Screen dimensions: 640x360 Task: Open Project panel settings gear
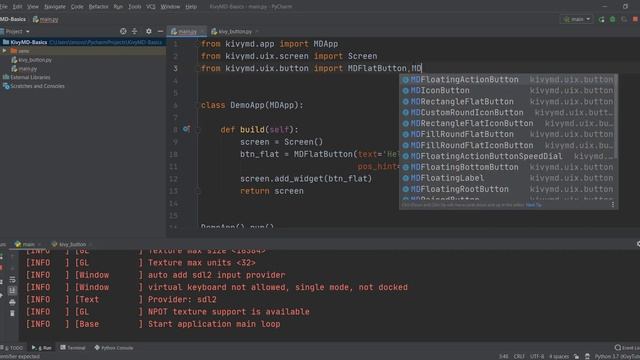click(149, 31)
